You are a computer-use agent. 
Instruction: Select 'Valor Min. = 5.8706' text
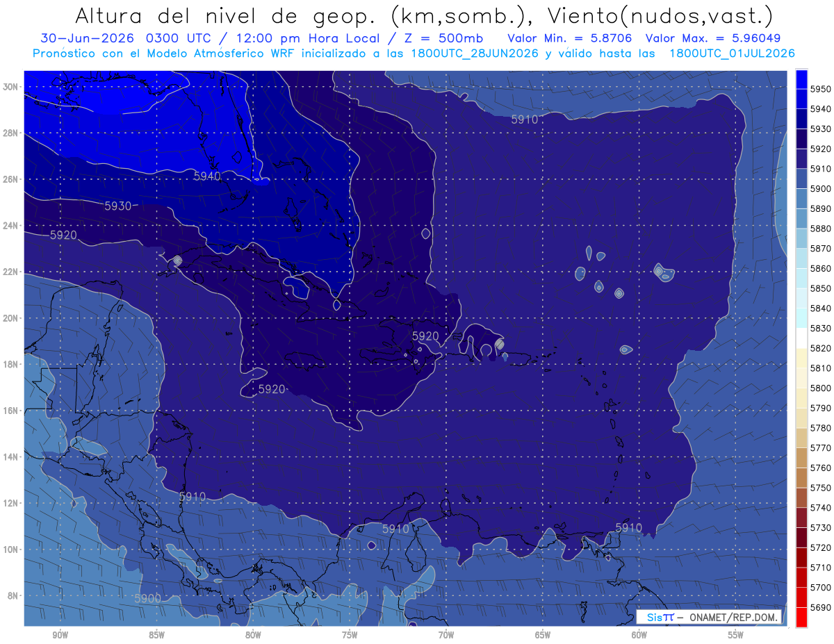[571, 38]
